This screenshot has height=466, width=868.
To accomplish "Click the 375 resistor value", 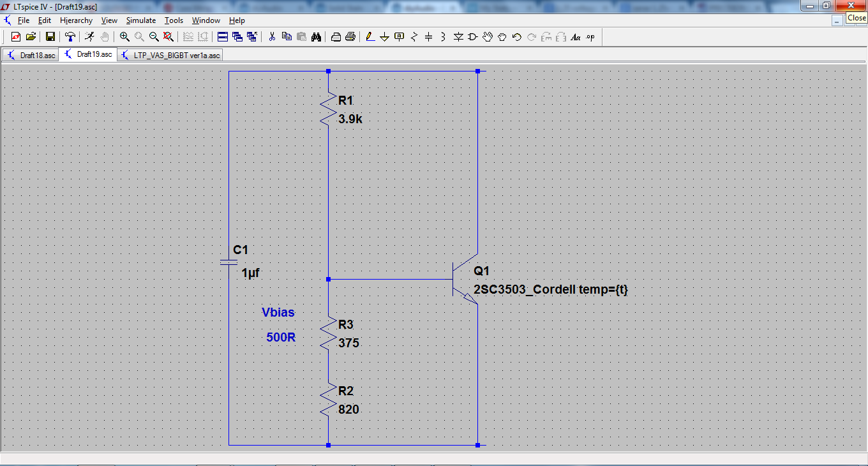I will 348,343.
